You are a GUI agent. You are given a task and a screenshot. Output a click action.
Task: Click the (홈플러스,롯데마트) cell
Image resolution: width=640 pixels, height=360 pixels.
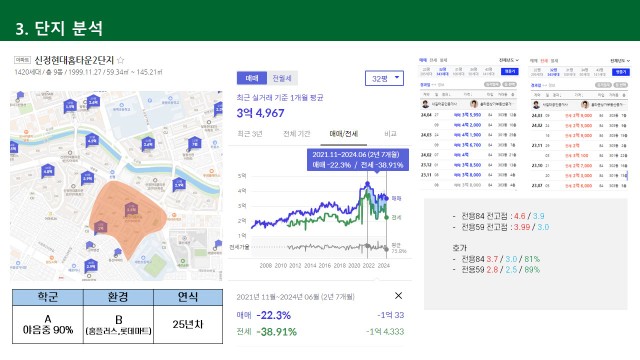(118, 324)
